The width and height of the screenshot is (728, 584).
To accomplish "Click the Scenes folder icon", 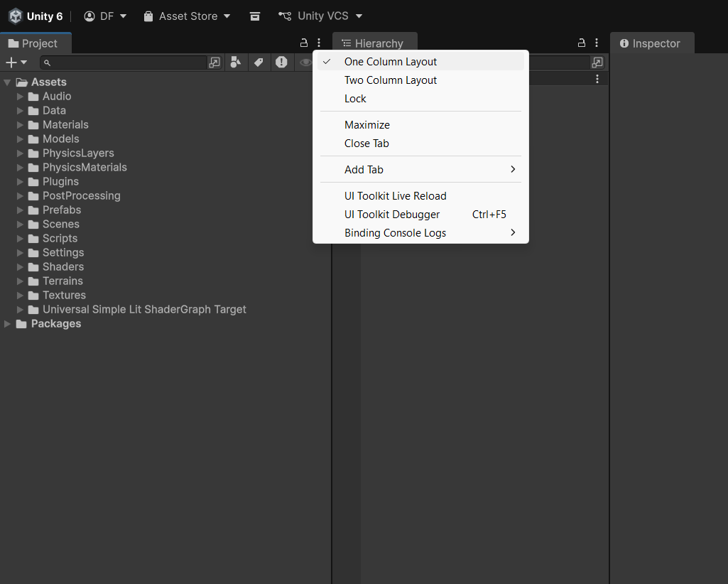I will coord(33,225).
